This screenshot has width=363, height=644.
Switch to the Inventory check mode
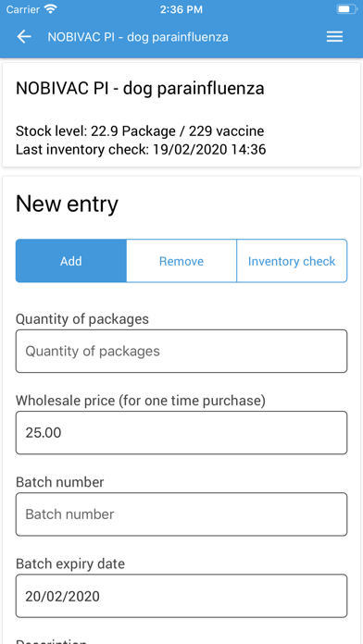[x=292, y=261]
